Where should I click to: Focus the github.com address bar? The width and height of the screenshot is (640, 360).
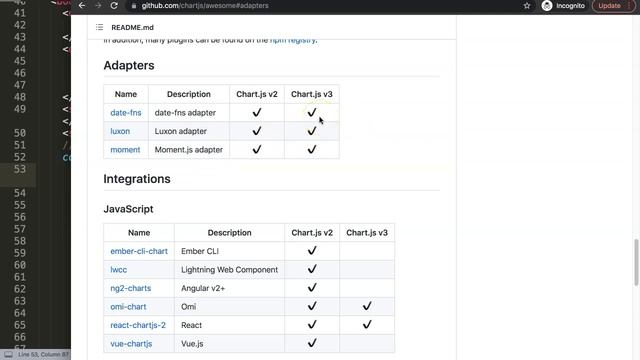click(x=205, y=6)
